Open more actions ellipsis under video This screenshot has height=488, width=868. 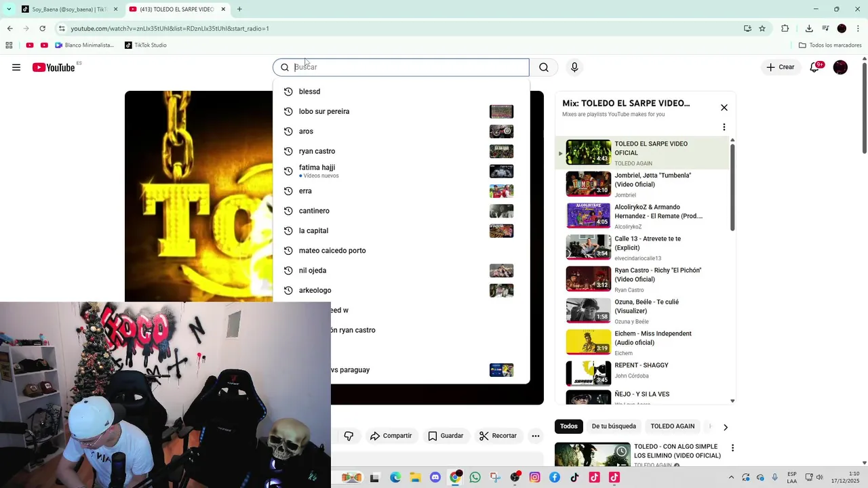pos(536,436)
